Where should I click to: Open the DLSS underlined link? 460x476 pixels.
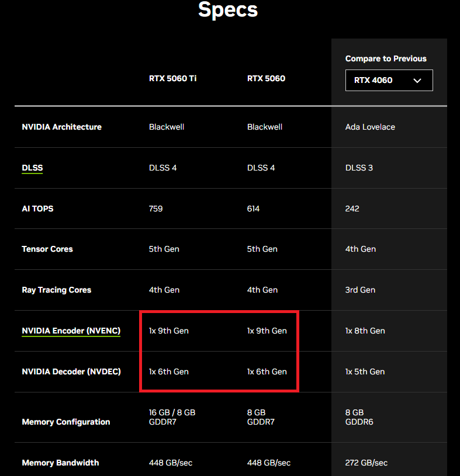click(32, 168)
